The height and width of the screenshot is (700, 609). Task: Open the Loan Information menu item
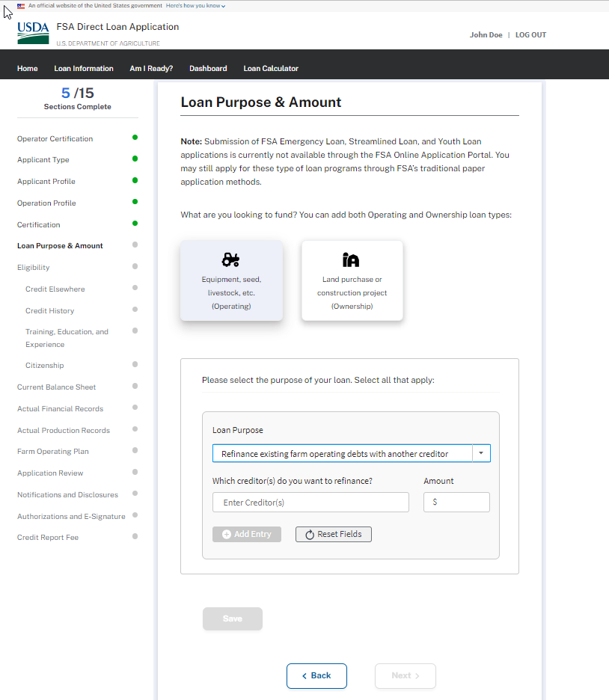click(x=84, y=68)
